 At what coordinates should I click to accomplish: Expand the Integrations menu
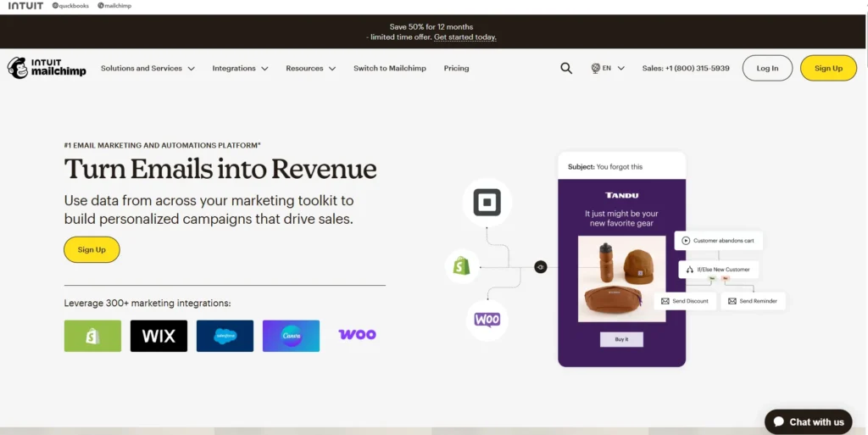[240, 69]
